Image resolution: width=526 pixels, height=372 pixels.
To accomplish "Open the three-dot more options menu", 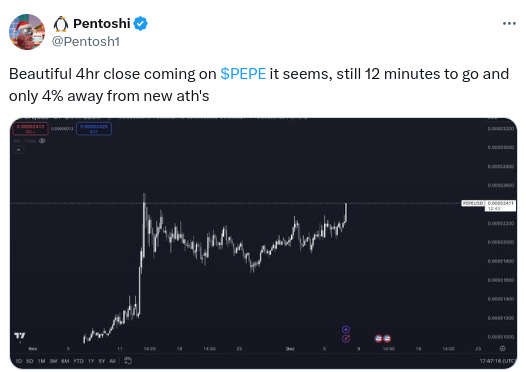I will pos(509,23).
